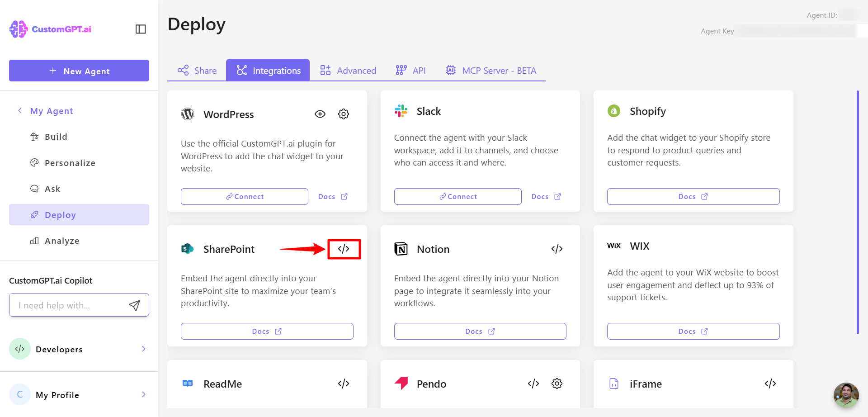Click the SharePoint logo icon
Viewport: 868px width, 417px height.
coord(188,249)
